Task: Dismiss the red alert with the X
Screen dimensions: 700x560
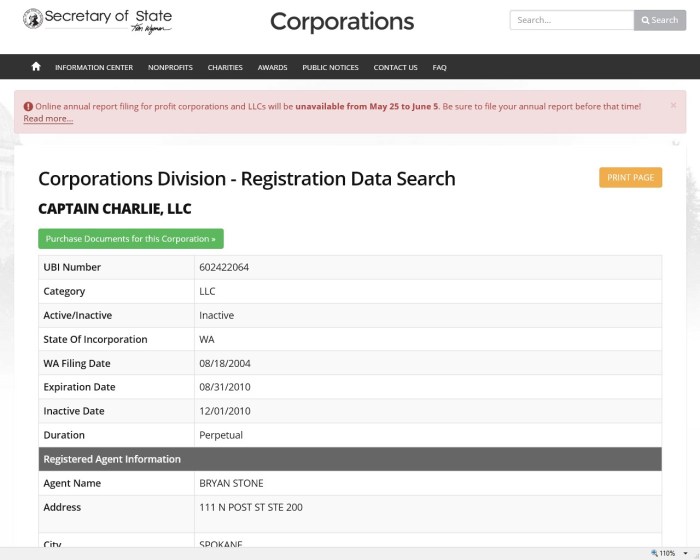Action: (x=673, y=105)
